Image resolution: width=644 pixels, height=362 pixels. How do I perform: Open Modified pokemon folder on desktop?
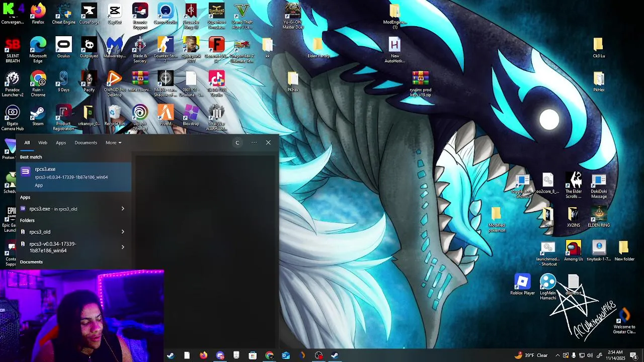click(x=497, y=219)
